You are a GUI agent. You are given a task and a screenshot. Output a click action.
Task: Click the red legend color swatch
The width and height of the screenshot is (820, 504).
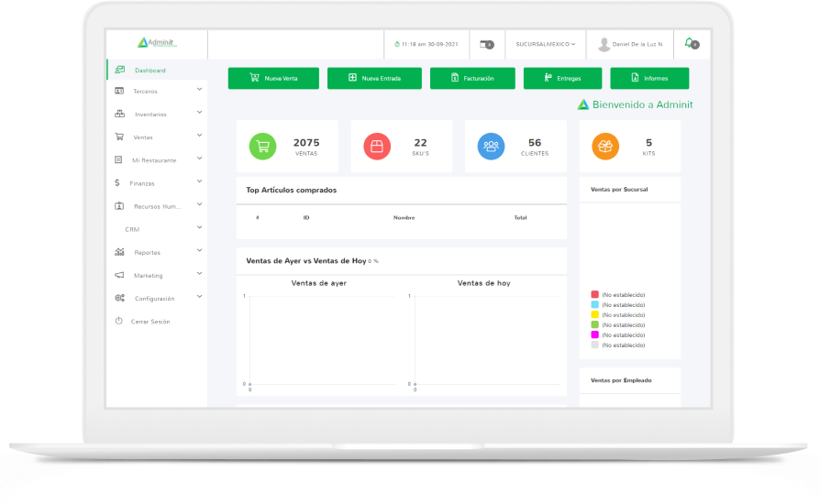click(x=594, y=294)
